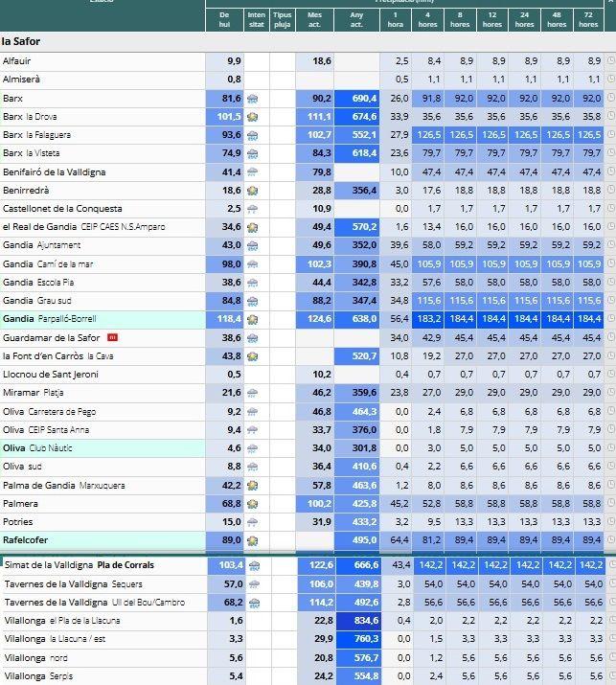Click the '72 hores' column header

[x=588, y=20]
